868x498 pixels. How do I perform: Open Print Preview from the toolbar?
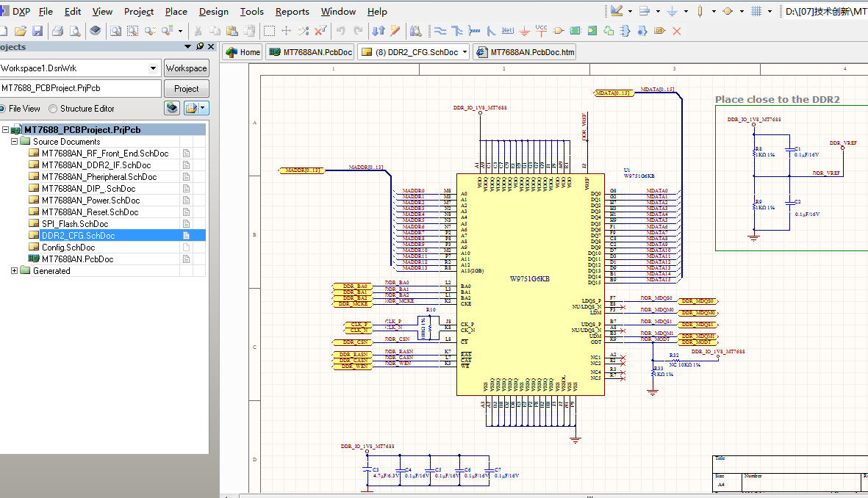(x=75, y=31)
